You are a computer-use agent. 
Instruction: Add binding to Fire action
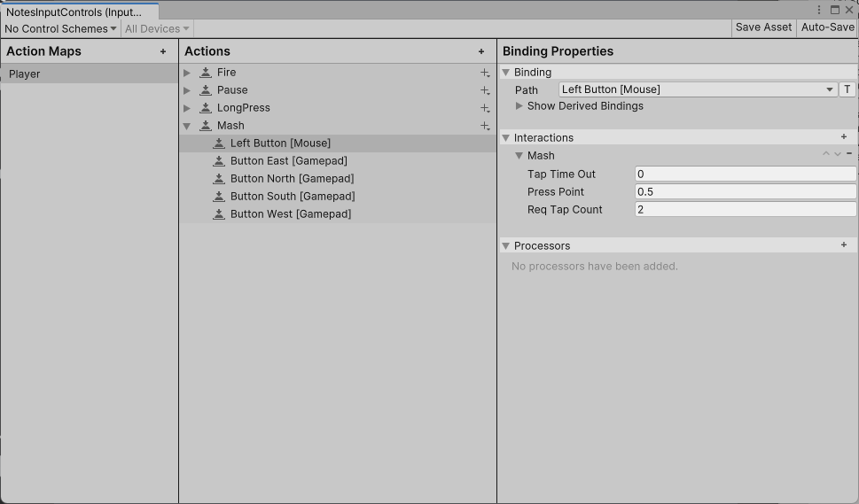coord(485,73)
